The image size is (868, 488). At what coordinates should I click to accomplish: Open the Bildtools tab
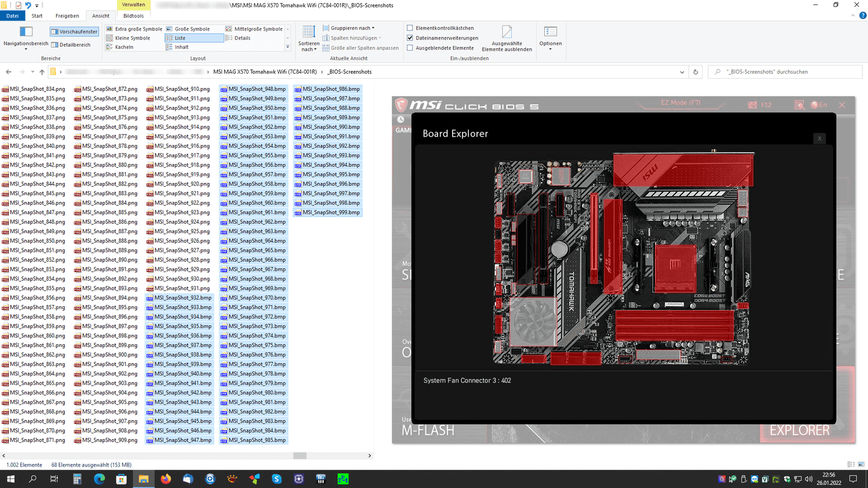pyautogui.click(x=134, y=16)
